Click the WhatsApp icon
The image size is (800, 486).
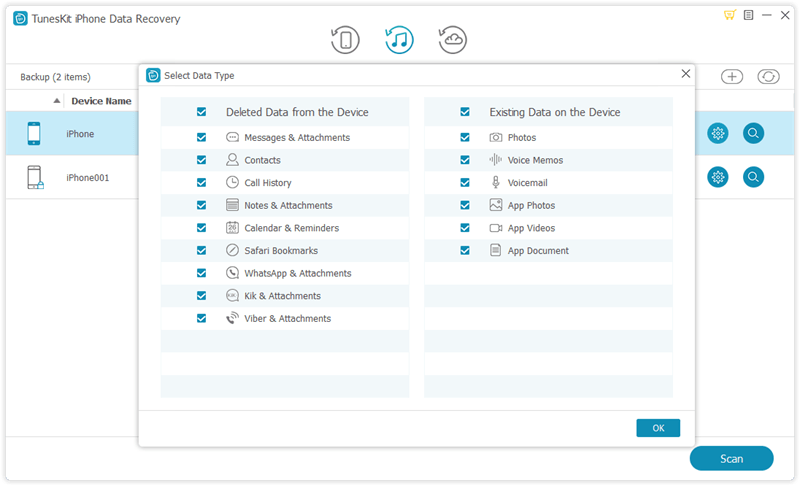232,273
